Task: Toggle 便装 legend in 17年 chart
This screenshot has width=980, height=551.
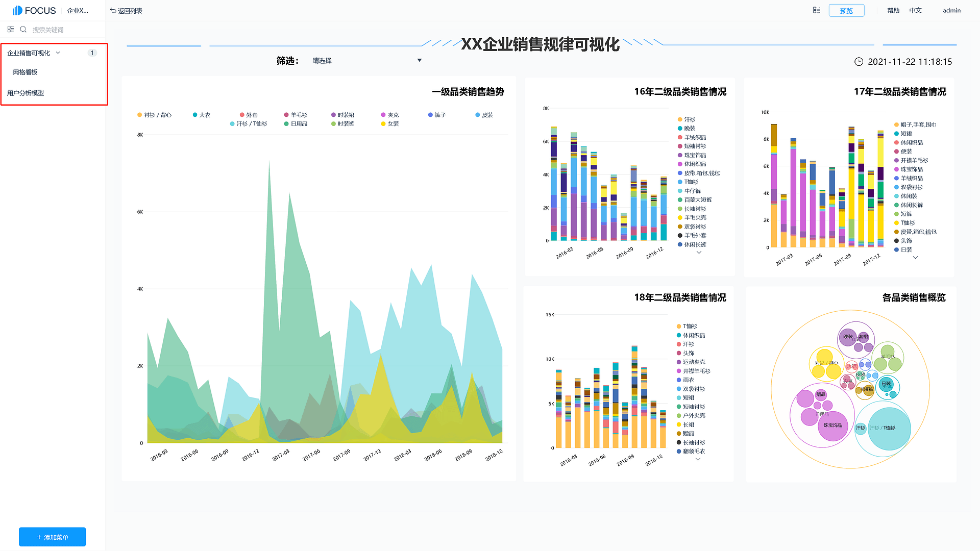Action: click(903, 152)
